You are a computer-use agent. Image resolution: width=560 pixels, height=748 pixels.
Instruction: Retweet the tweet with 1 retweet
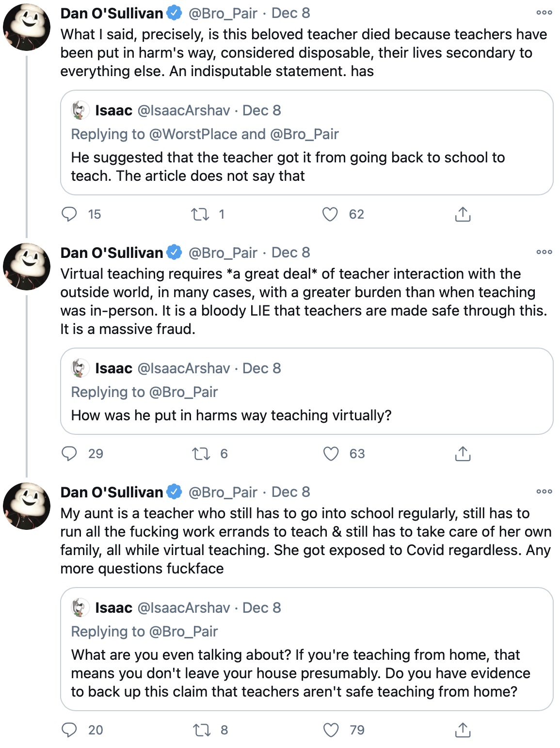coord(200,214)
